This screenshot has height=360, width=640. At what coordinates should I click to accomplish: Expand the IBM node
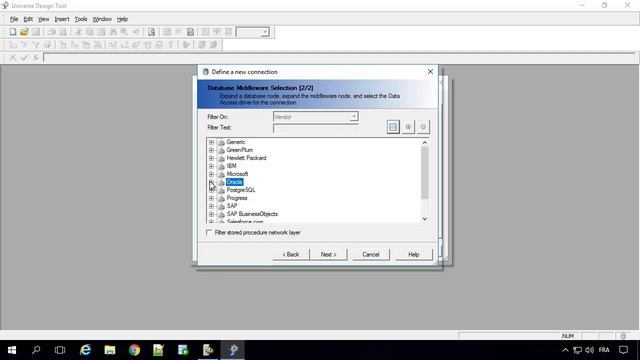coord(211,166)
